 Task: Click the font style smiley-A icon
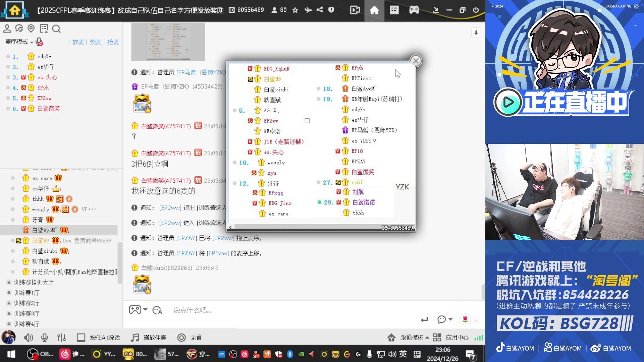click(157, 310)
